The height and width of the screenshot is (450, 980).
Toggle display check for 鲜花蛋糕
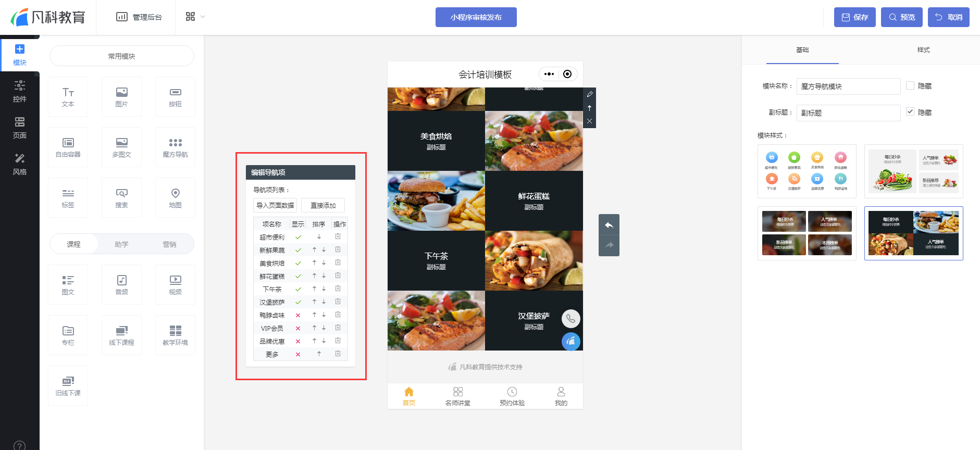(x=298, y=276)
